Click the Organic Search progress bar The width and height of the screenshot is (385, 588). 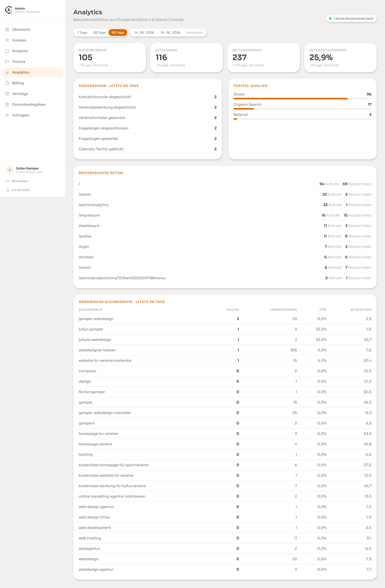pos(302,109)
